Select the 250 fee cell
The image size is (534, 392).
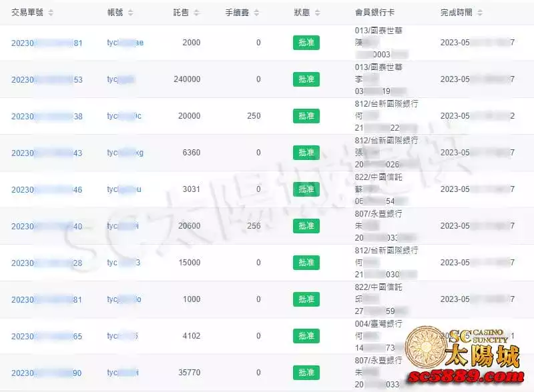pos(254,116)
